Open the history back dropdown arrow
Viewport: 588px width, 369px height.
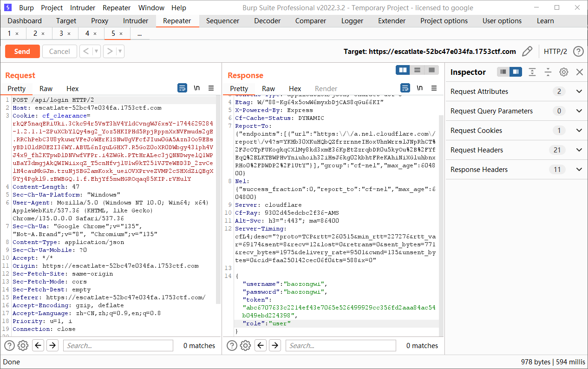pyautogui.click(x=96, y=52)
